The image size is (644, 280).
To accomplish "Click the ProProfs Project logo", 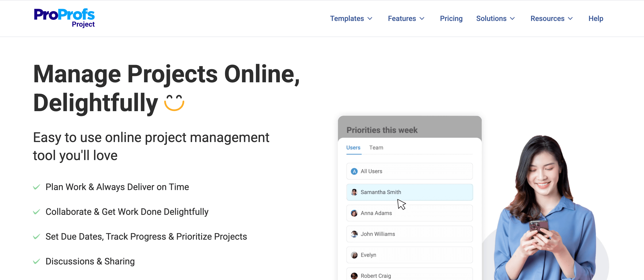I will pos(64,18).
